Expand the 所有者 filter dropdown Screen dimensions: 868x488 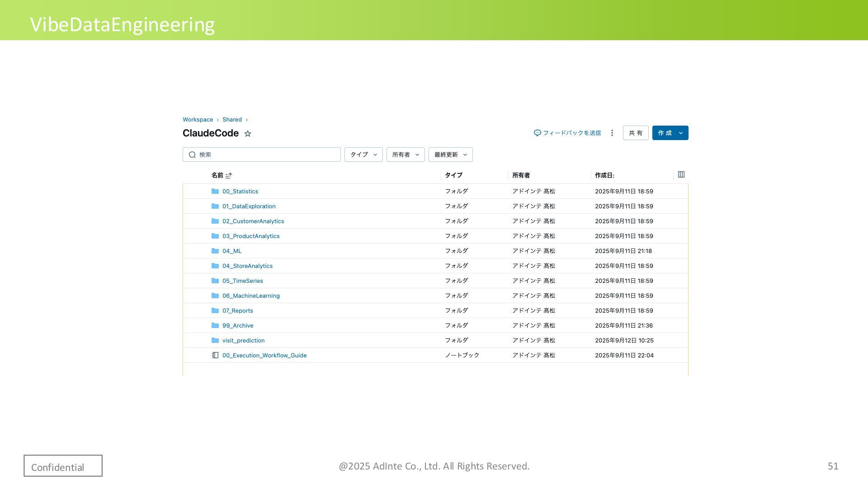click(x=406, y=155)
